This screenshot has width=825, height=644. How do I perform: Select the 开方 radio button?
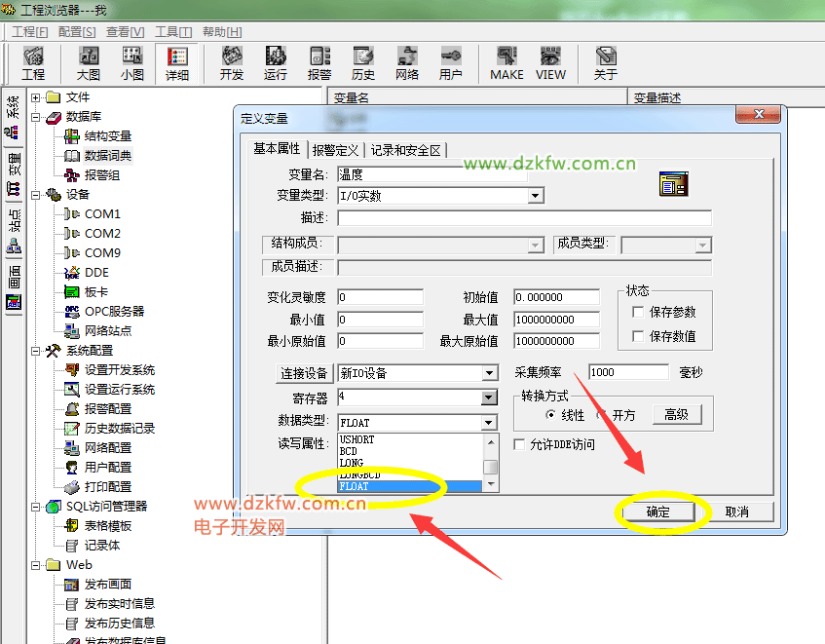(x=603, y=415)
